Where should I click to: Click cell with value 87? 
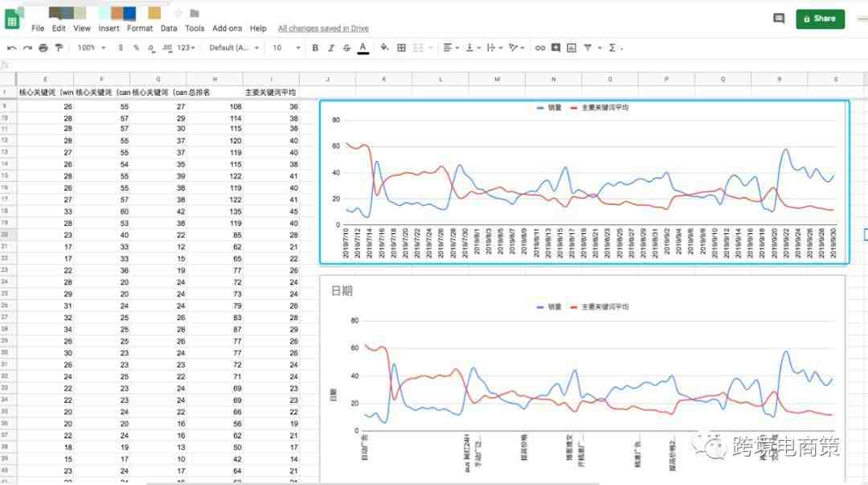click(x=215, y=329)
